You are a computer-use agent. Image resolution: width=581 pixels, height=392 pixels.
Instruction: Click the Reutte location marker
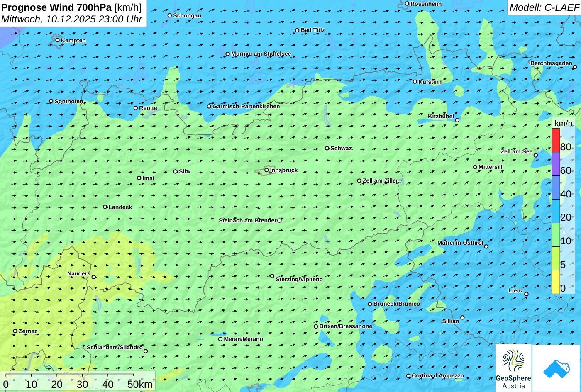coord(136,108)
